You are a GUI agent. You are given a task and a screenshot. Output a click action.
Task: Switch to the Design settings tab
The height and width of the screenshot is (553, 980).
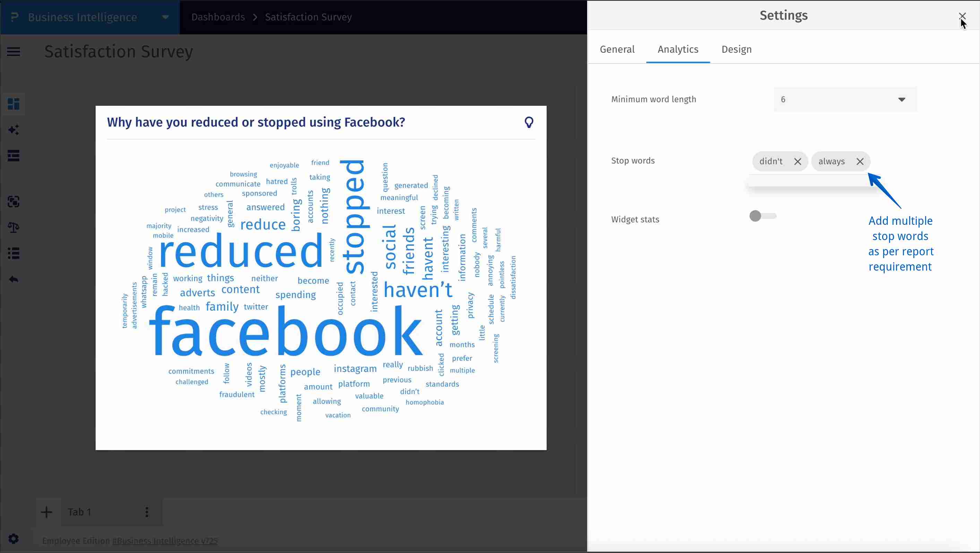point(737,49)
